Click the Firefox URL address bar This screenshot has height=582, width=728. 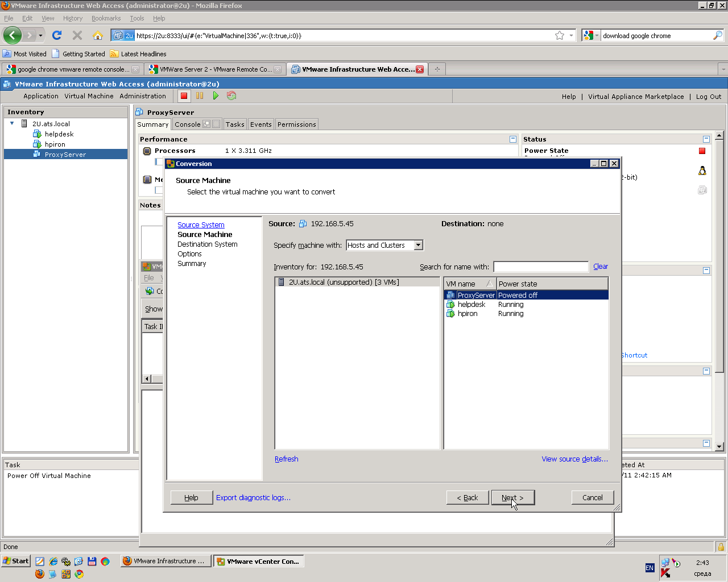click(344, 35)
